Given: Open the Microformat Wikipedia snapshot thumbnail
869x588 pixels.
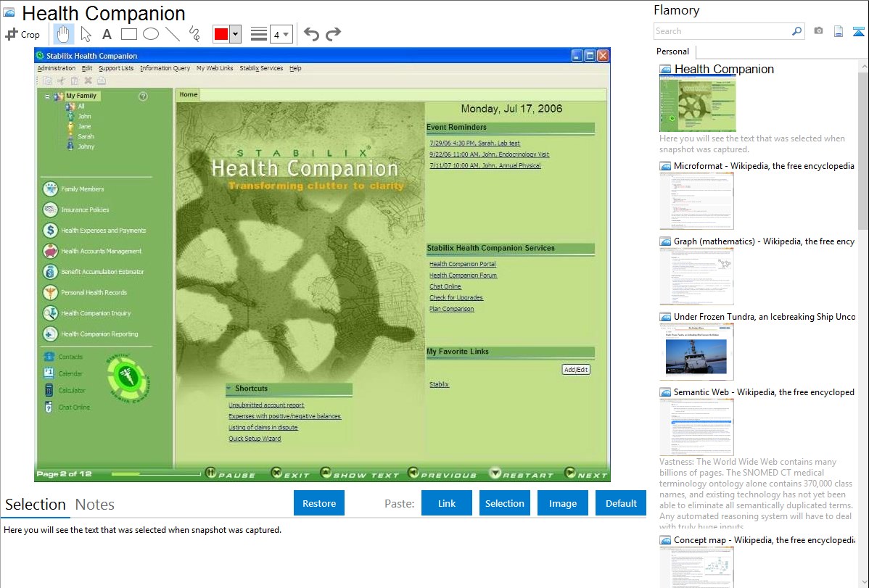Looking at the screenshot, I should (696, 201).
